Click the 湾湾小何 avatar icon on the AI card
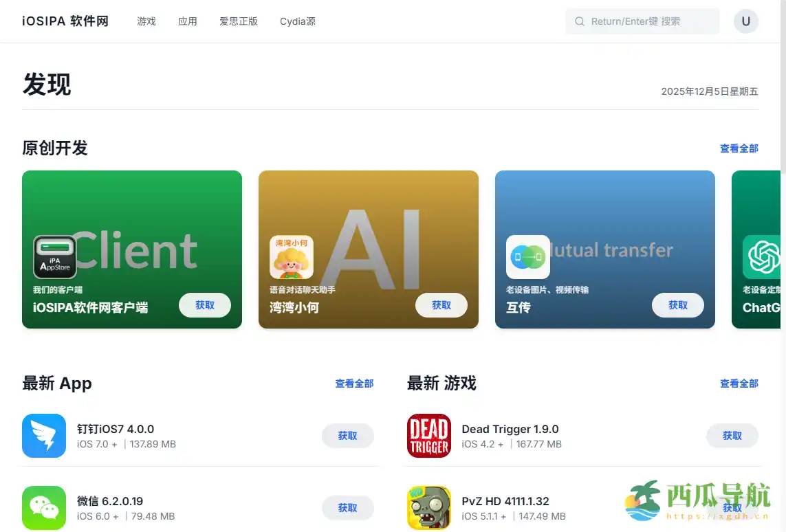This screenshot has width=786, height=532. [x=292, y=256]
